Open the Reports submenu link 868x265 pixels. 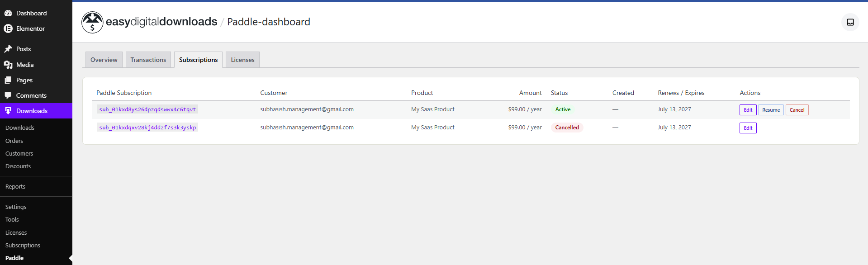click(x=15, y=187)
